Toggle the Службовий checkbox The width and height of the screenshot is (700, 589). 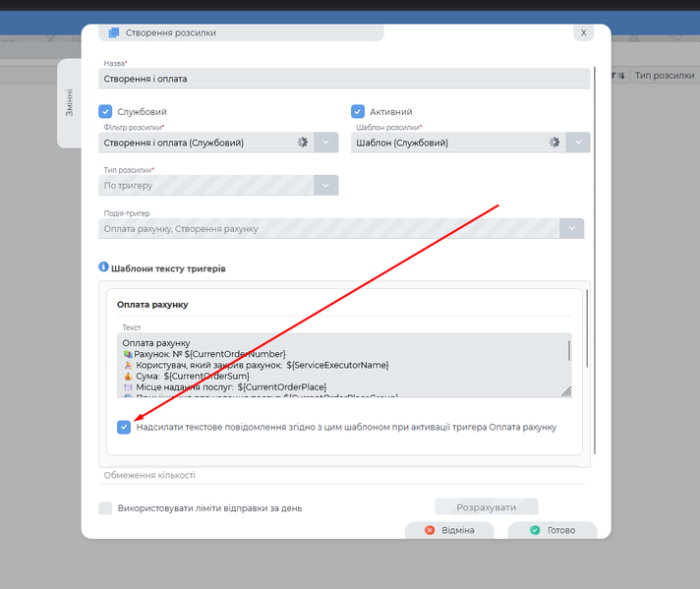click(106, 112)
